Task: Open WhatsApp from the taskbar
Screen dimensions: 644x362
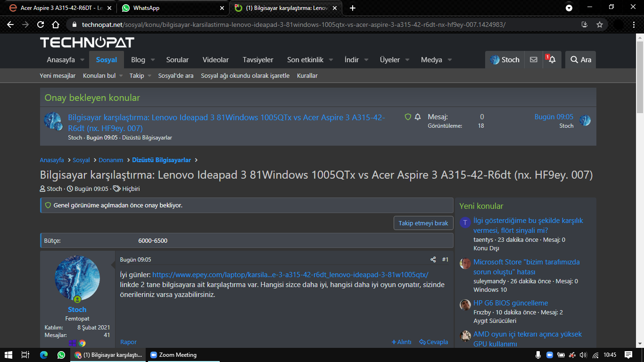Action: [61, 355]
